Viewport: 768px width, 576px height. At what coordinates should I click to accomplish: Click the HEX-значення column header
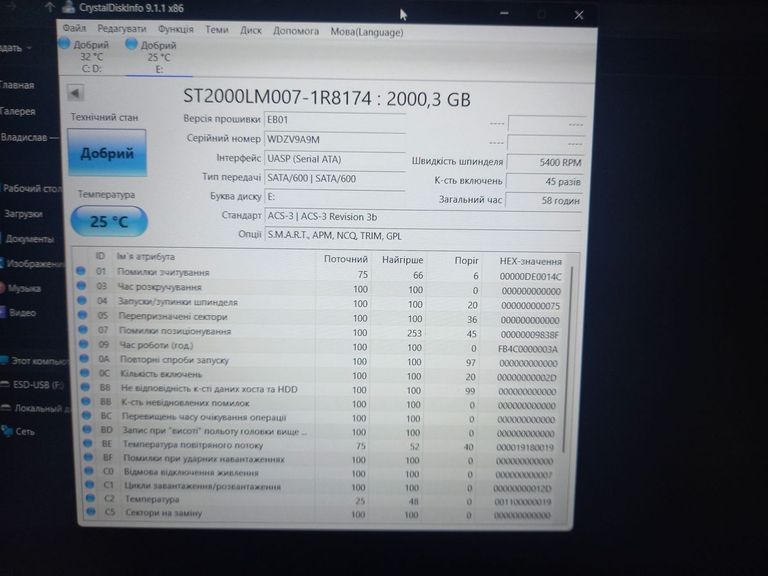(530, 261)
